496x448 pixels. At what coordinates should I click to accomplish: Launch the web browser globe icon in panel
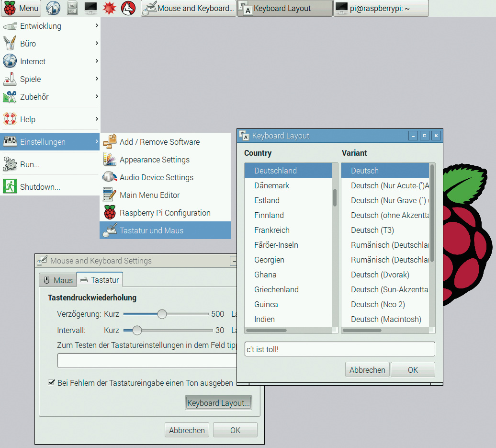pos(53,8)
